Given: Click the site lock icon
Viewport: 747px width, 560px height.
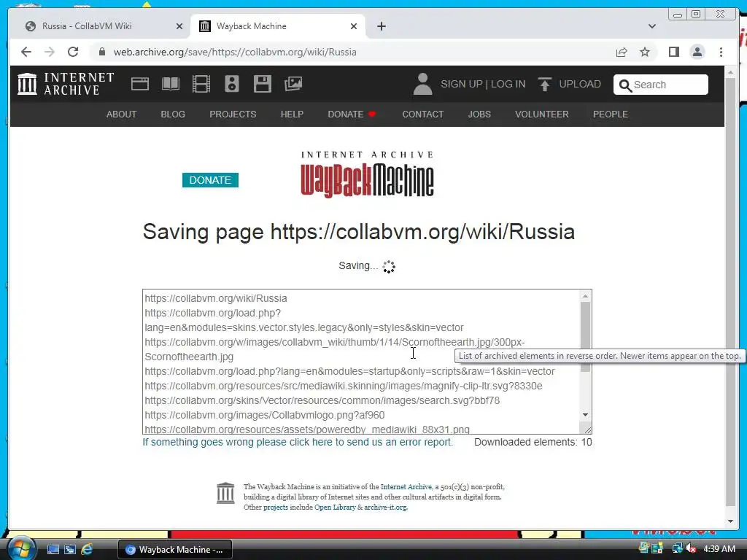Looking at the screenshot, I should pyautogui.click(x=101, y=52).
